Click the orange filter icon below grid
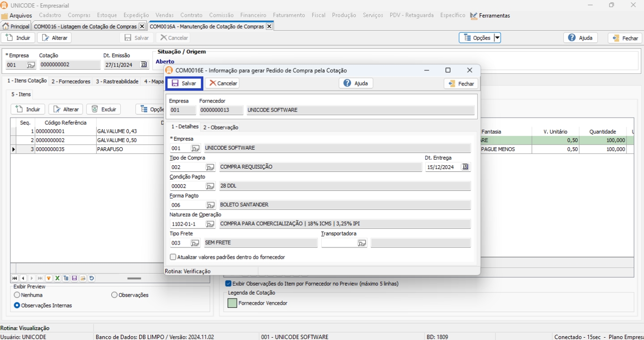644x340 pixels. coord(49,279)
